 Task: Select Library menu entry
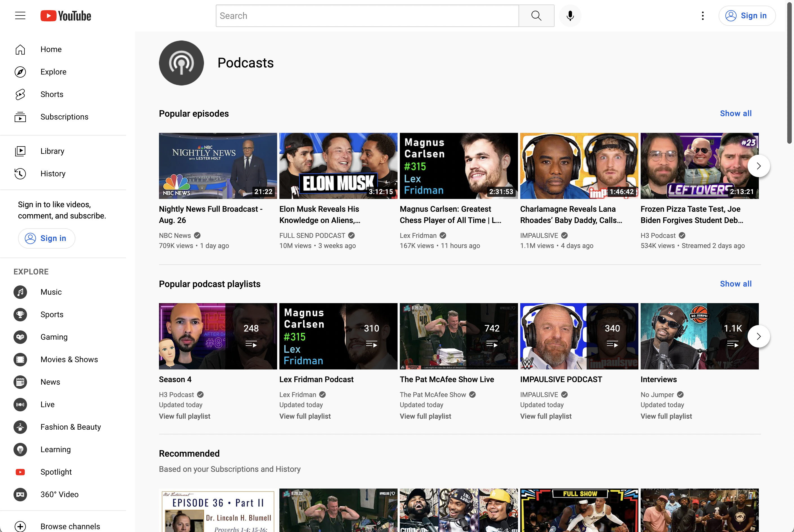63,151
